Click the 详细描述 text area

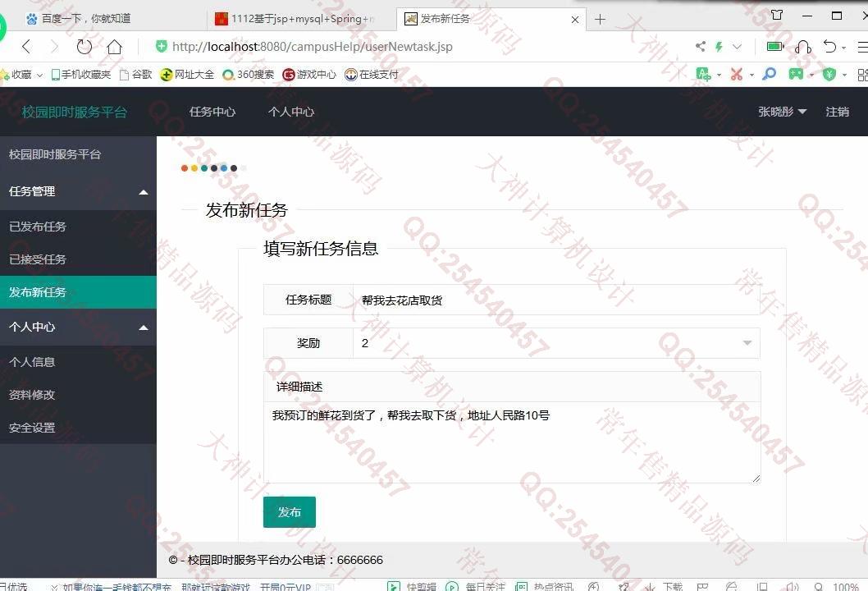tap(512, 442)
